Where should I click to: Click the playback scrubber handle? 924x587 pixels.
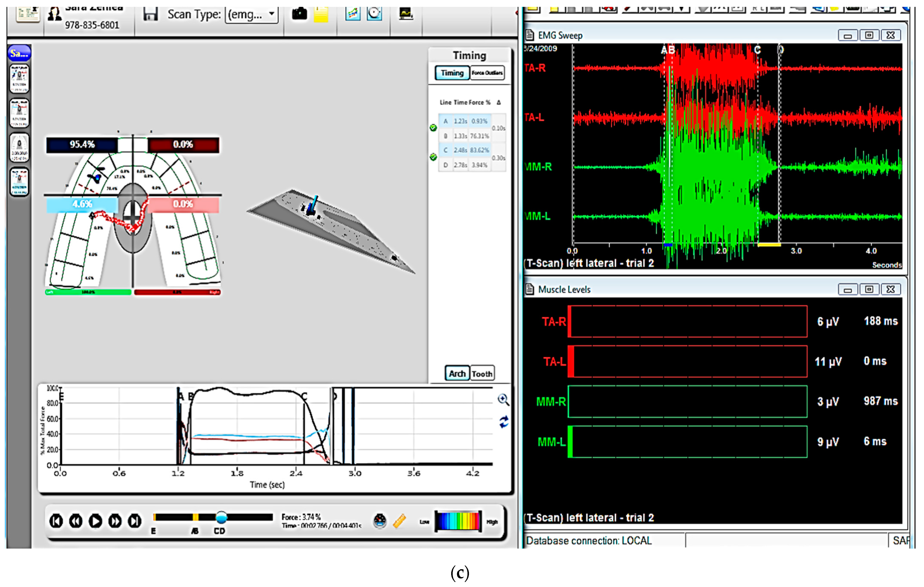coord(221,517)
